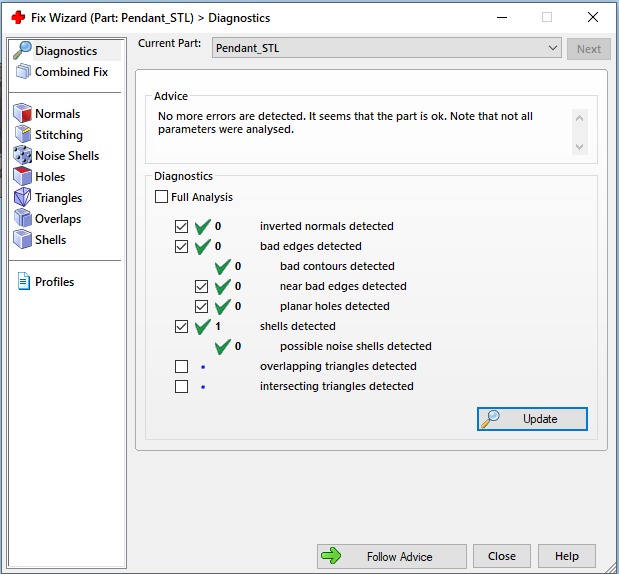The image size is (619, 574).
Task: Go to the Triangles page
Action: (x=58, y=198)
